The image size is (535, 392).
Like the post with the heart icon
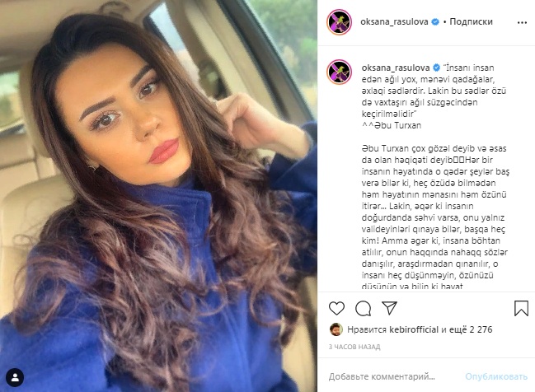pyautogui.click(x=336, y=308)
